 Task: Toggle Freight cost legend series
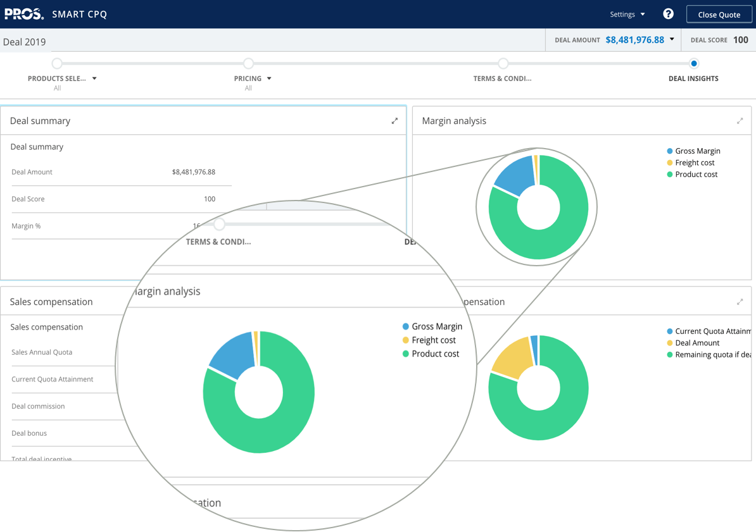point(694,163)
